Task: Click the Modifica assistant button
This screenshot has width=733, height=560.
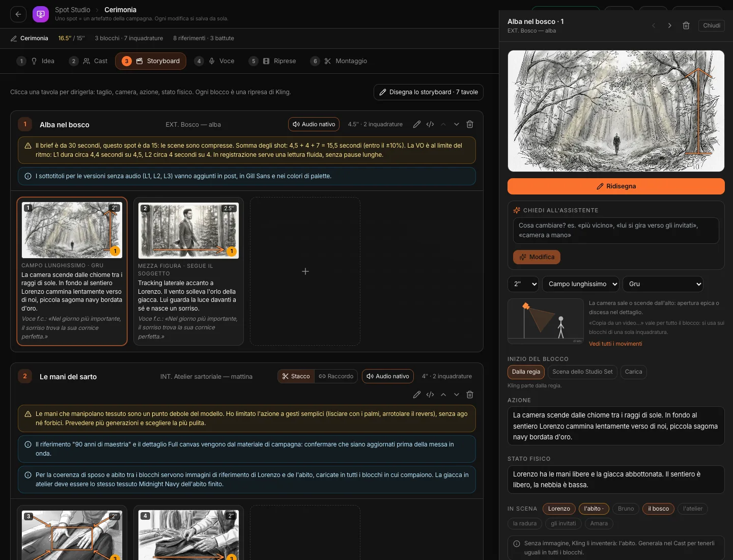Action: pos(537,257)
